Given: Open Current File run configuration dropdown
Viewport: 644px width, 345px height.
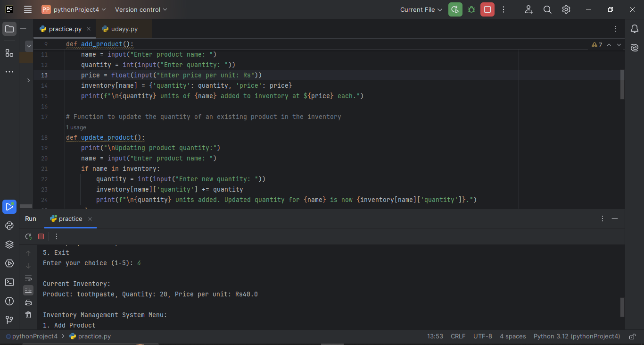Looking at the screenshot, I should point(421,9).
